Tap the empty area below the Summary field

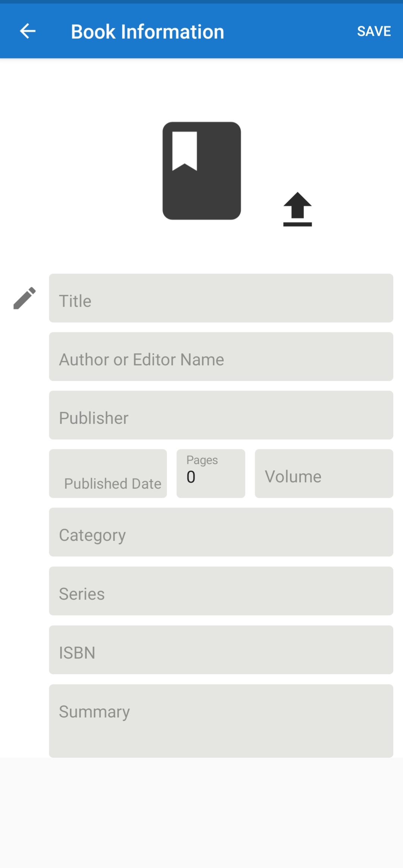pyautogui.click(x=201, y=812)
